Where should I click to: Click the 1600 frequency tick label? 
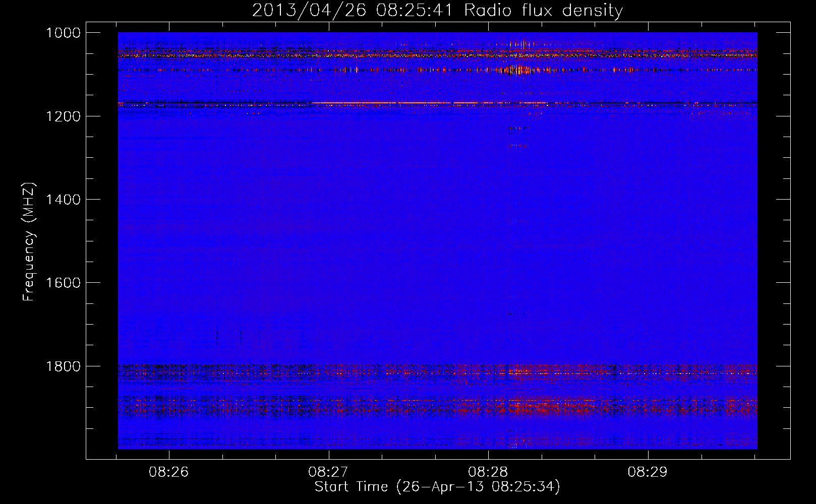63,283
